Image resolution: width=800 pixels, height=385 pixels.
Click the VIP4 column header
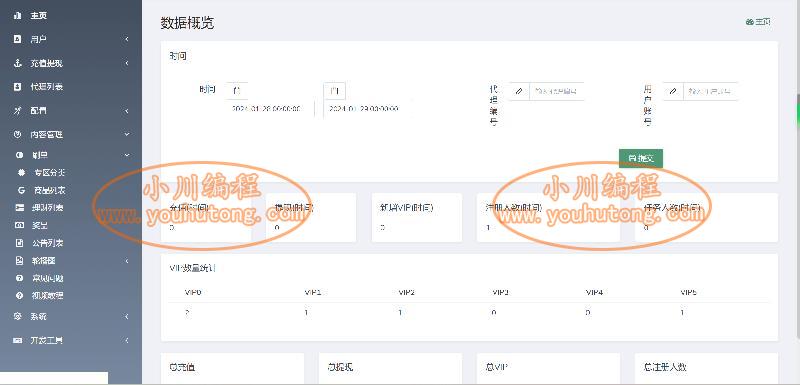pos(594,293)
